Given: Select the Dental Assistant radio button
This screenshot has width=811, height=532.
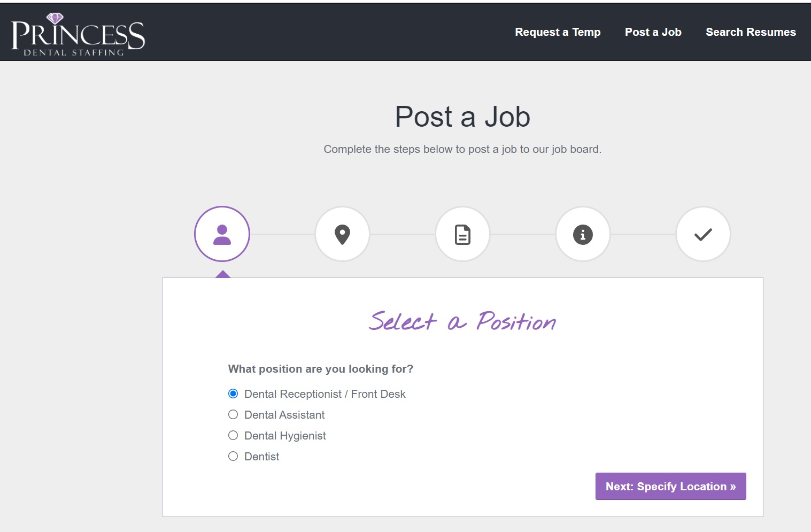Looking at the screenshot, I should point(233,415).
